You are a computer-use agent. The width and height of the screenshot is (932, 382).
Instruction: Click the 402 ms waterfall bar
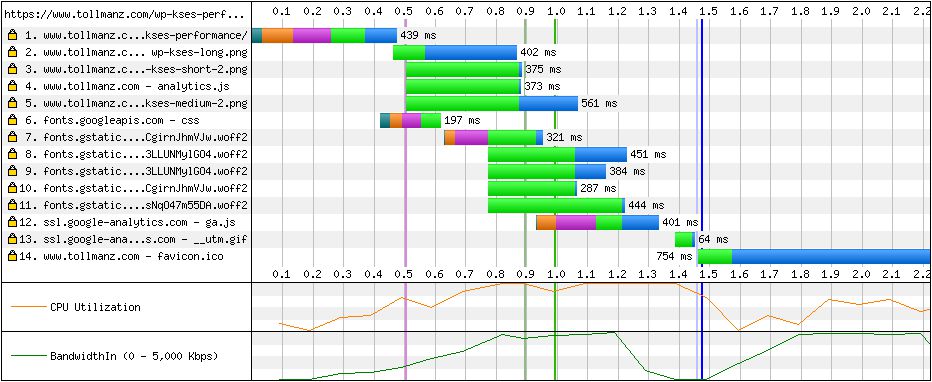[x=455, y=52]
